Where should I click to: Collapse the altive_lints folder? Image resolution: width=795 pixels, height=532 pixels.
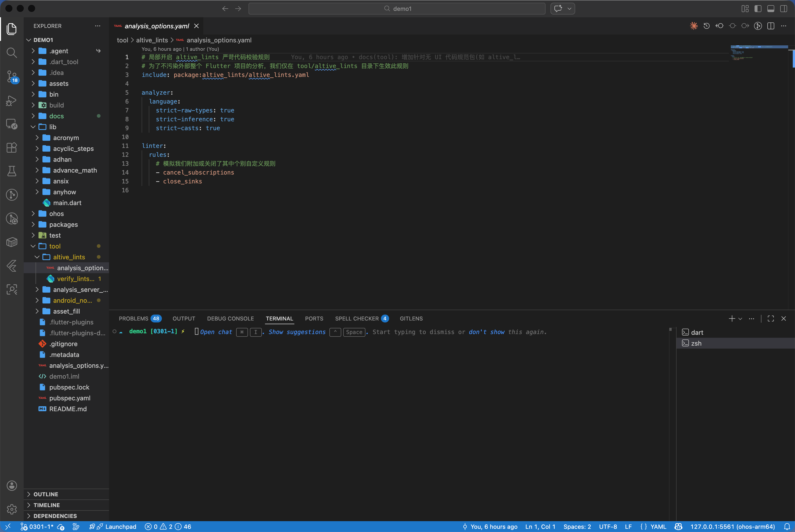point(37,257)
